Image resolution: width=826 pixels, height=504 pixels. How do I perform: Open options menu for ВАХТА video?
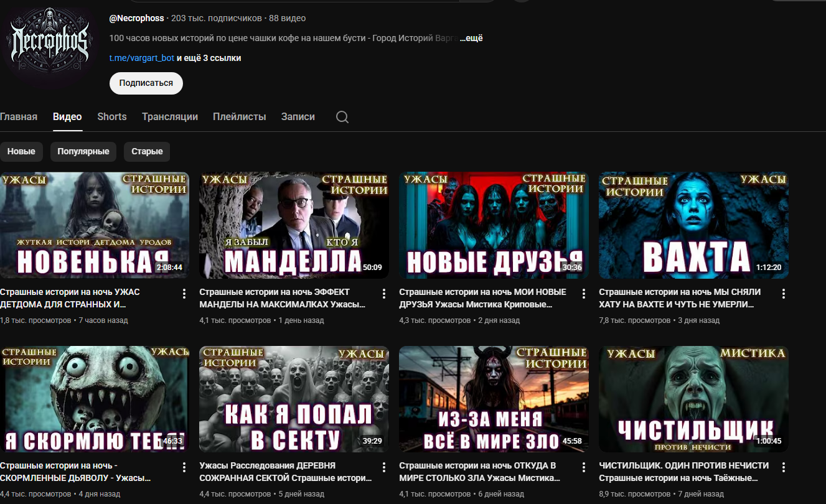point(783,294)
